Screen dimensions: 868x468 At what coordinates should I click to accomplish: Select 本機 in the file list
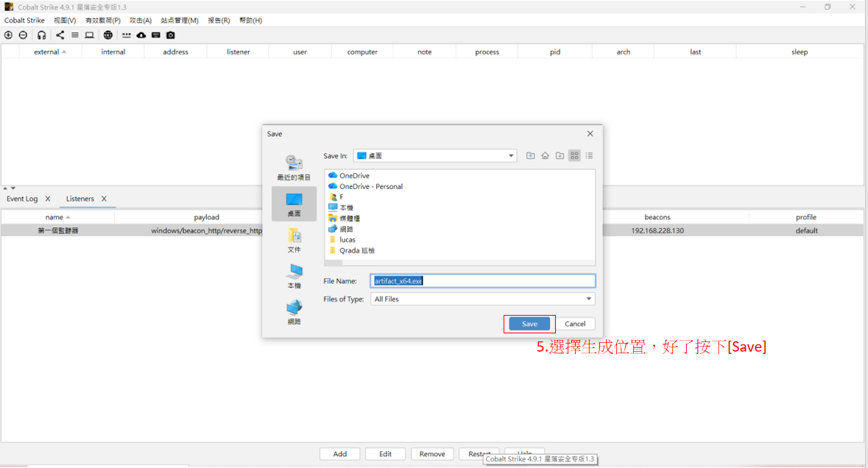click(x=340, y=208)
